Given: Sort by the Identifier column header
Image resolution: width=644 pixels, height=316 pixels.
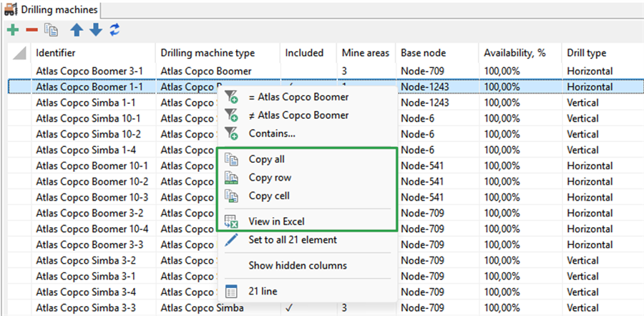Looking at the screenshot, I should tap(94, 53).
